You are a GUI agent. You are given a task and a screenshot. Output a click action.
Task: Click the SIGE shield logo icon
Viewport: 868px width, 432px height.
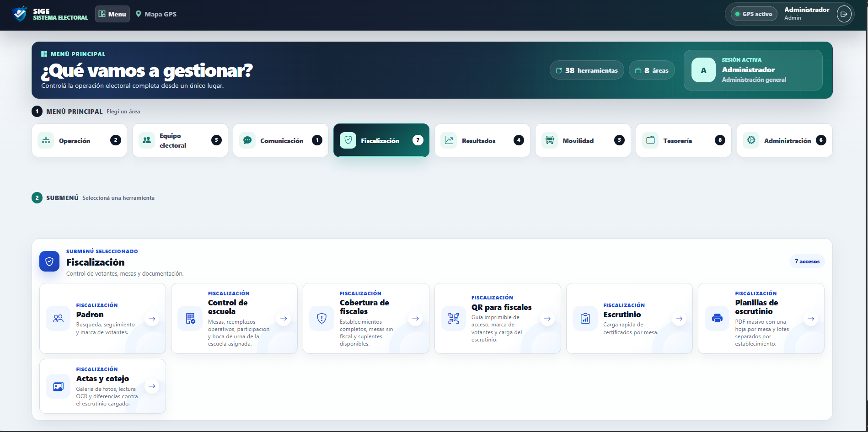[20, 14]
